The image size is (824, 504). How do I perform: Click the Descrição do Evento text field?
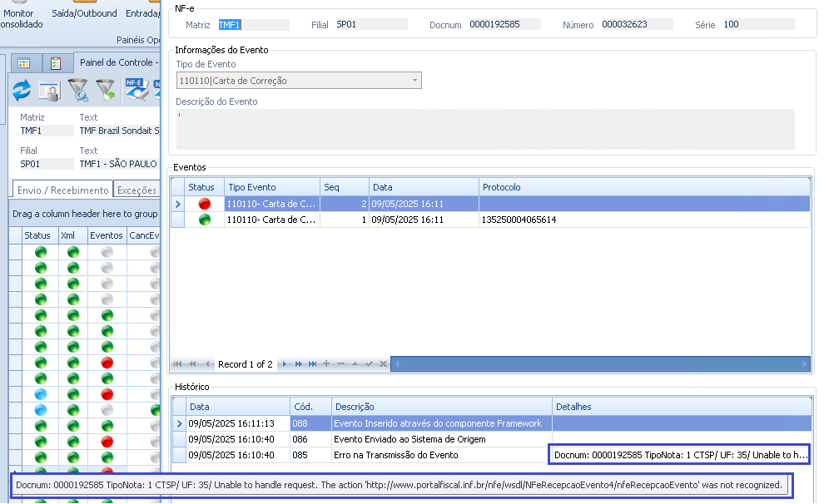(484, 129)
